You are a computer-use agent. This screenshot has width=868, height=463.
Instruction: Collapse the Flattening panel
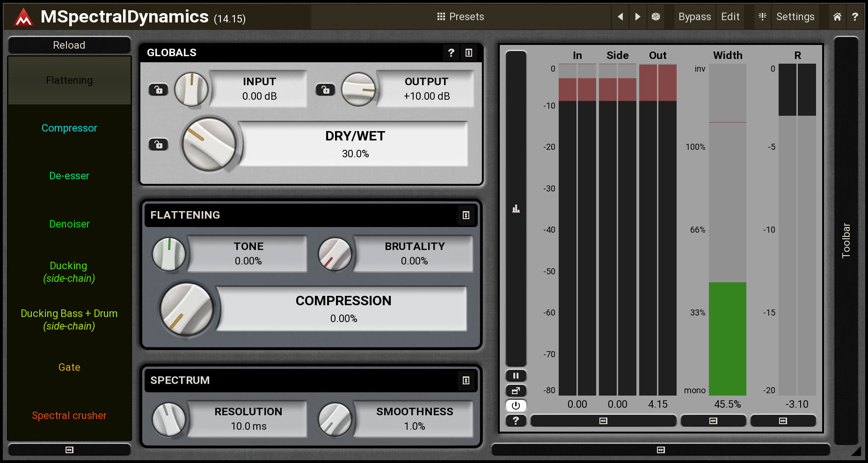[x=466, y=215]
